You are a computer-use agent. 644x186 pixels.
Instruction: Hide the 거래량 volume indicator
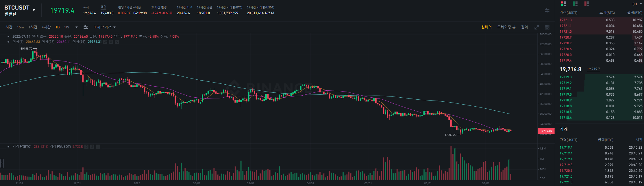tap(86, 147)
